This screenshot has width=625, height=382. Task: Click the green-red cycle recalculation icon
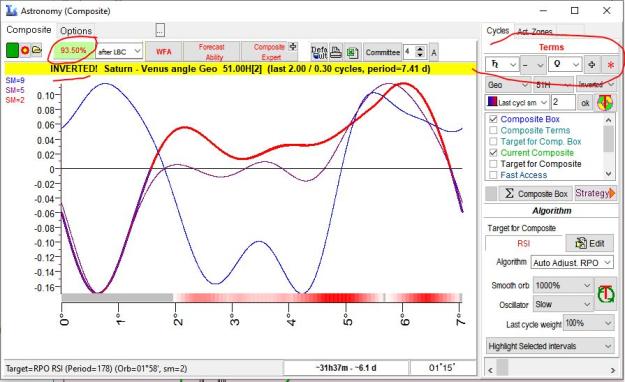click(606, 295)
